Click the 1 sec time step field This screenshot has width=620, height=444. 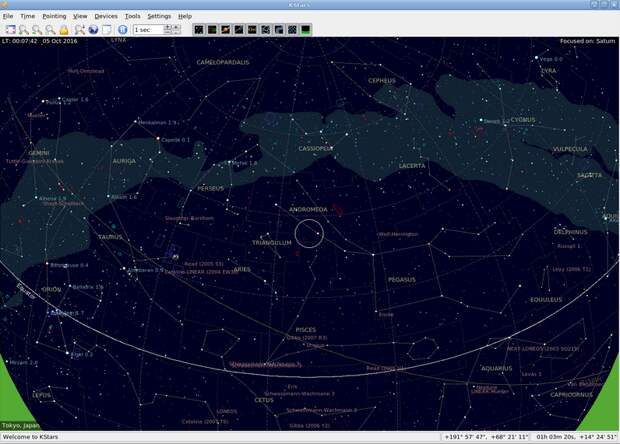click(148, 30)
